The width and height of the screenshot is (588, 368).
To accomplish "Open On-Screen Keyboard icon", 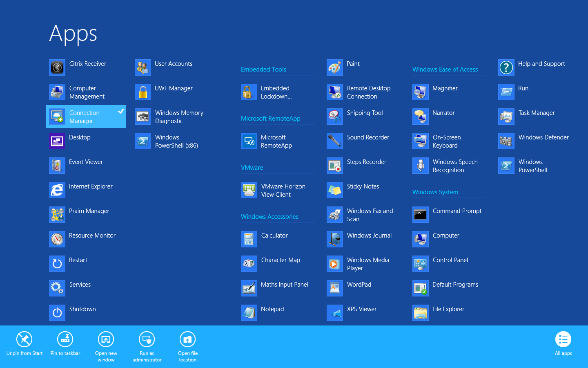I will pyautogui.click(x=421, y=141).
